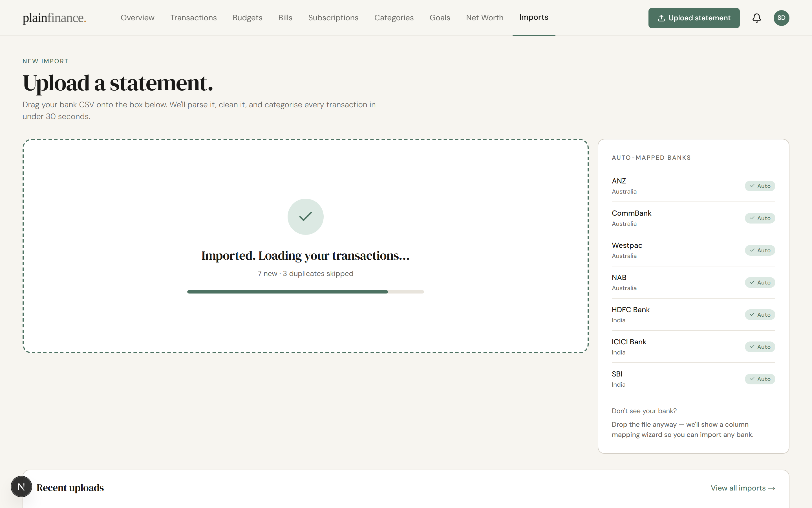
Task: Select the CommBank bank name
Action: coord(631,213)
